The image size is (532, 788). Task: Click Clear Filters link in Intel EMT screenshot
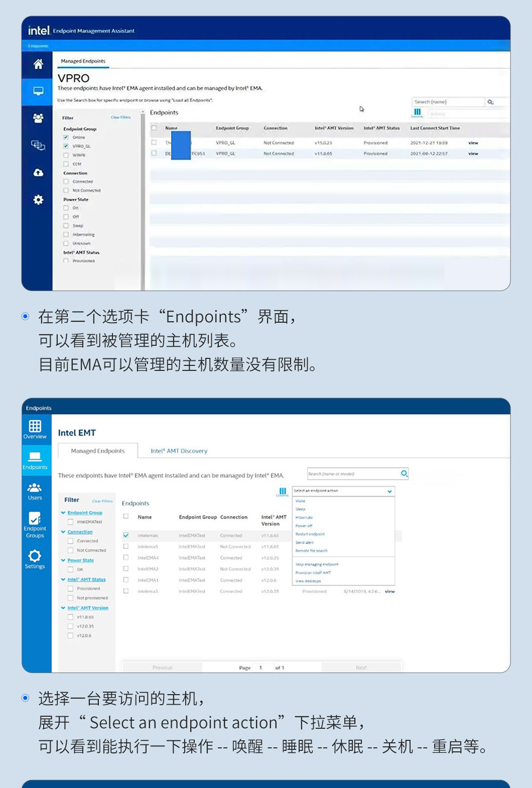click(102, 501)
